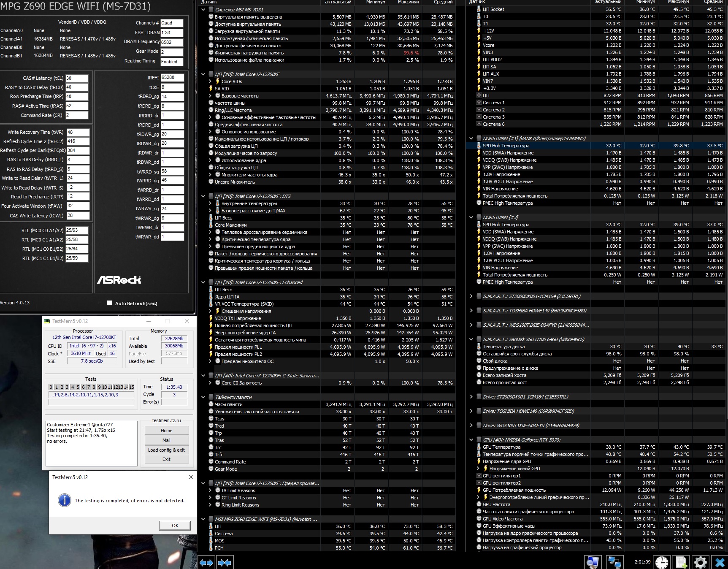Click Load config & exit button
The image size is (728, 569).
[x=166, y=450]
